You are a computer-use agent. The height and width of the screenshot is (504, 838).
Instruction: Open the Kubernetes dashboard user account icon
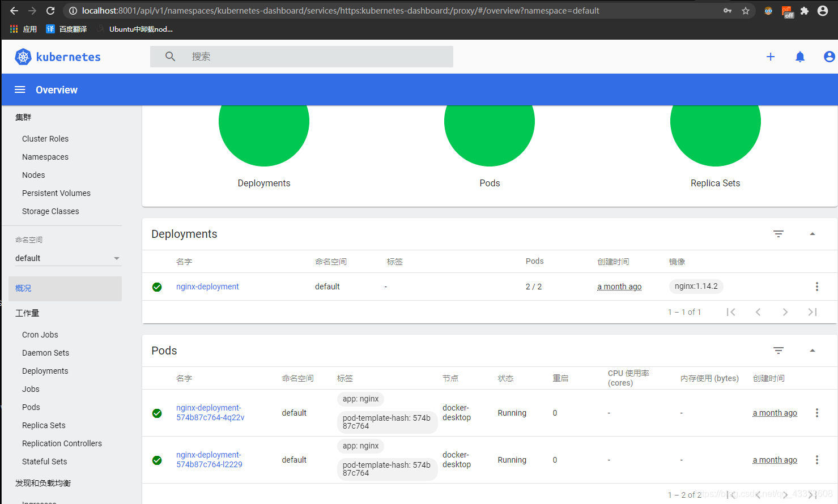[x=829, y=57]
